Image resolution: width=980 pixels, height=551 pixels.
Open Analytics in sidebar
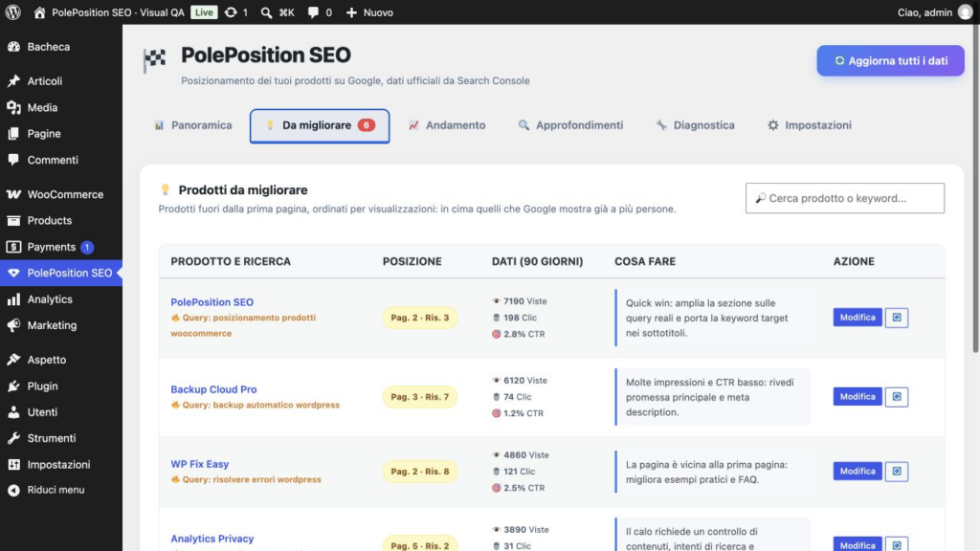(61, 299)
